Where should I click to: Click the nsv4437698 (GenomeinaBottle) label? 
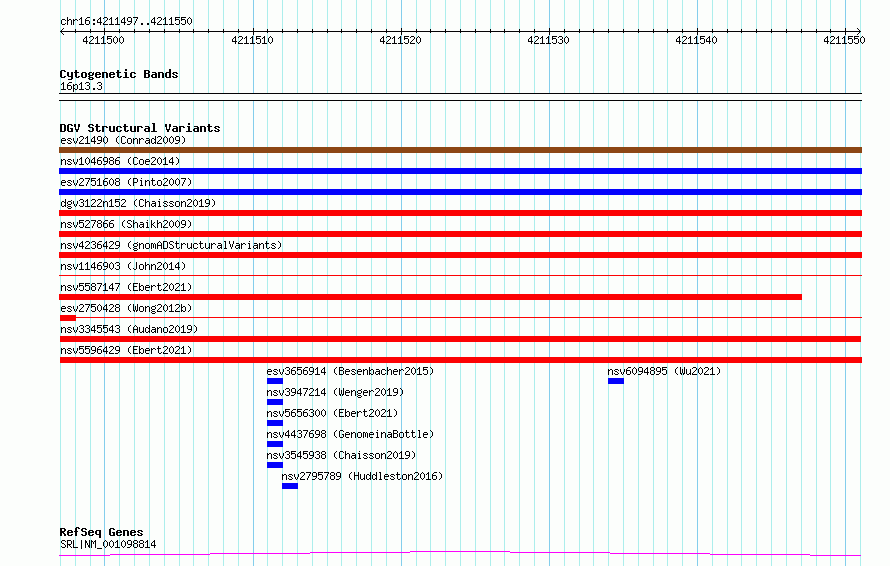click(350, 434)
